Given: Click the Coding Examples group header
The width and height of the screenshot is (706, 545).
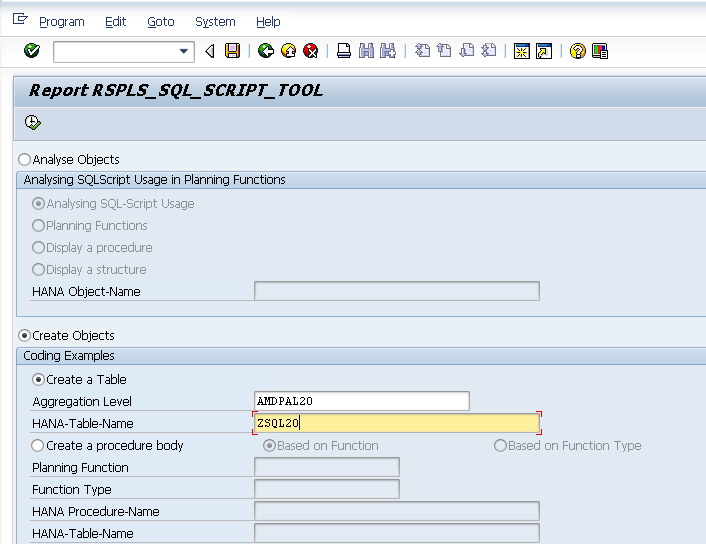Looking at the screenshot, I should (69, 356).
